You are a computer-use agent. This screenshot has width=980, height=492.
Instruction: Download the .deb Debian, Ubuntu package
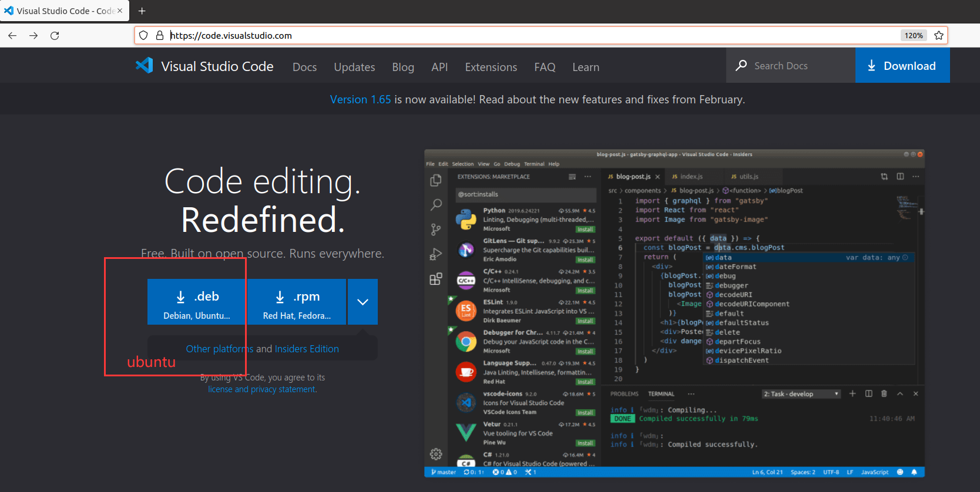pyautogui.click(x=197, y=302)
